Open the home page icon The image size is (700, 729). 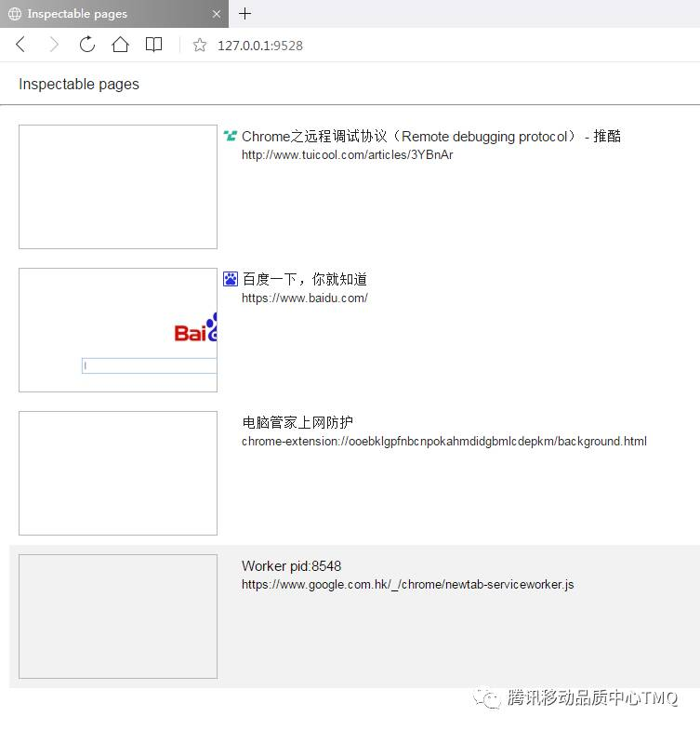pos(121,45)
